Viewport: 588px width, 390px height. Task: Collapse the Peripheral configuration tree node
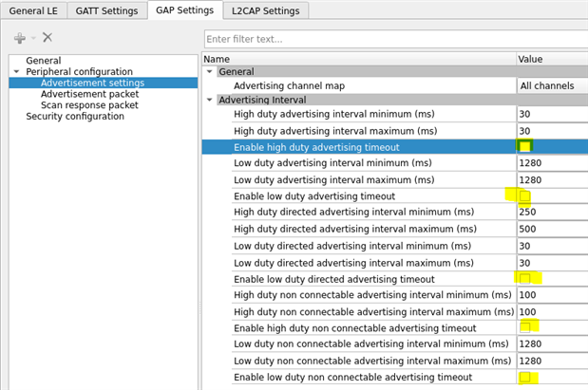(16, 72)
